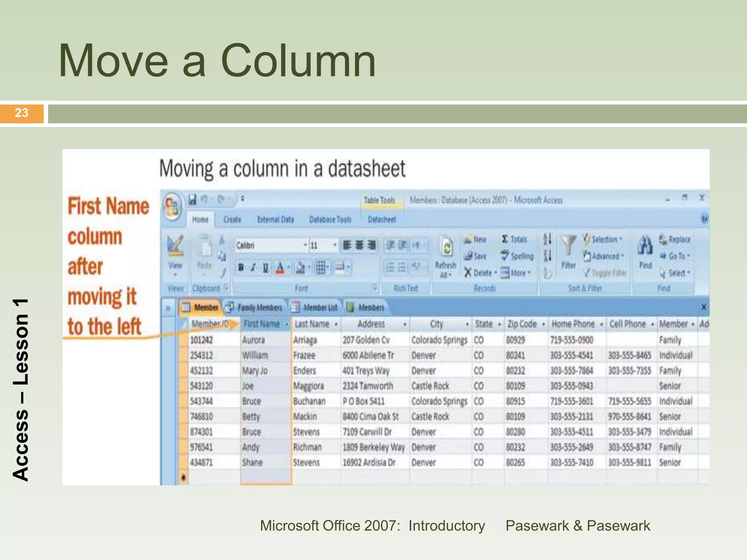The width and height of the screenshot is (747, 560).
Task: Click the cell containing Buchanan
Action: click(x=317, y=401)
